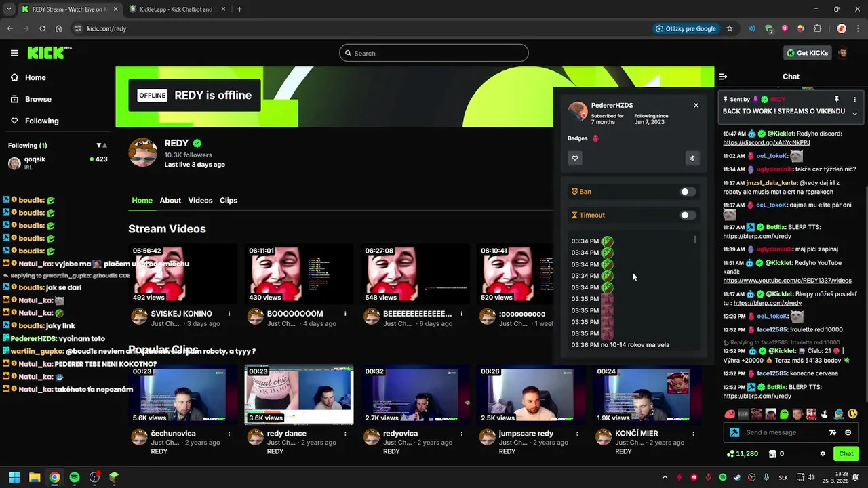The width and height of the screenshot is (868, 488).
Task: Open chat settings gear icon
Action: pyautogui.click(x=823, y=454)
